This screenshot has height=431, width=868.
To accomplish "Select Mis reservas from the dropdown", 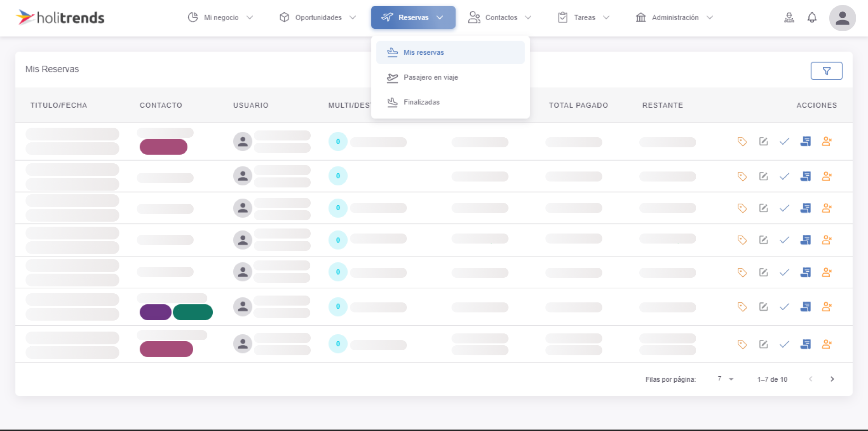I will (450, 52).
